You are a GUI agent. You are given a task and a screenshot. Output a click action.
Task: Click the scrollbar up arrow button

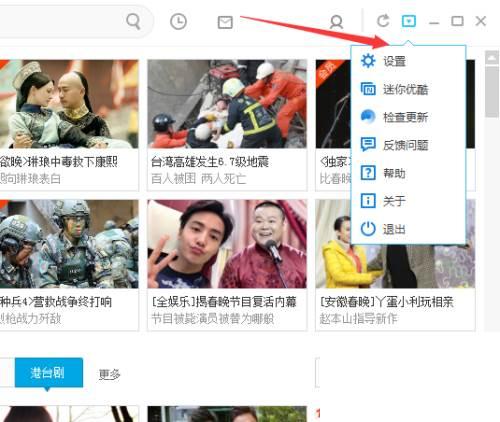[492, 58]
